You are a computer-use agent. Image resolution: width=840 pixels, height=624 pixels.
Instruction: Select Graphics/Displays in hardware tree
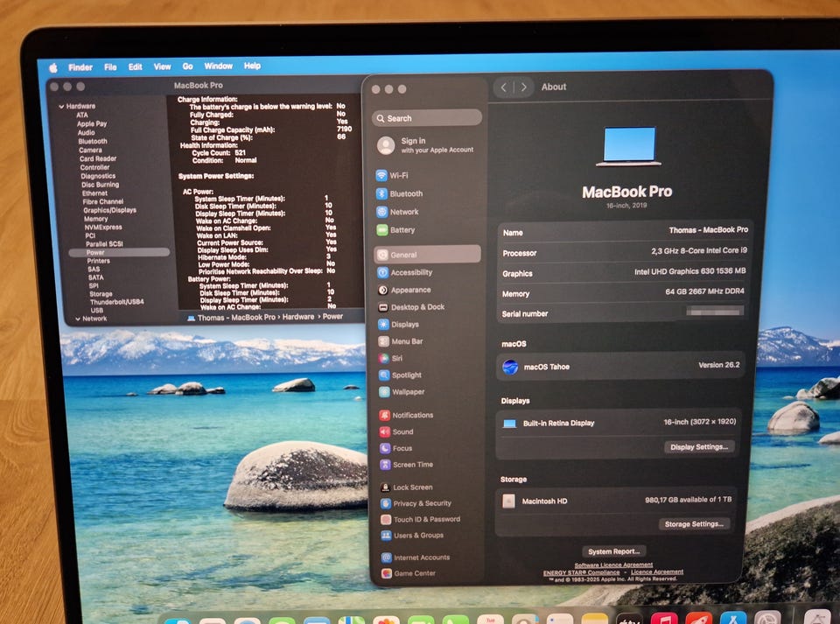[x=109, y=210]
